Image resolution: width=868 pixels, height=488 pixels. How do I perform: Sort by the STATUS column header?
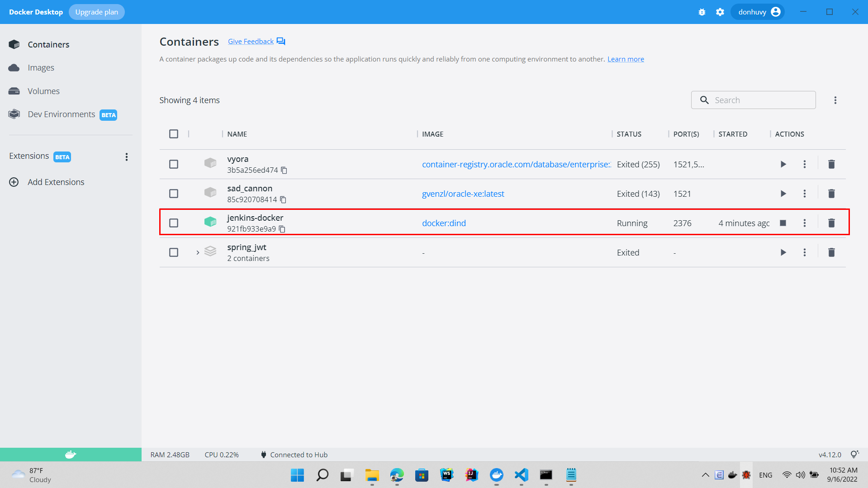[629, 134]
